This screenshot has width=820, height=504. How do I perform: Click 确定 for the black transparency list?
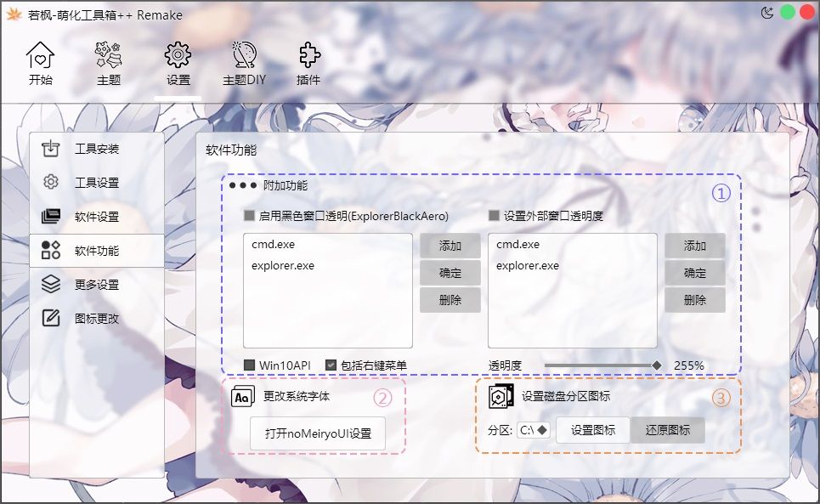[450, 273]
